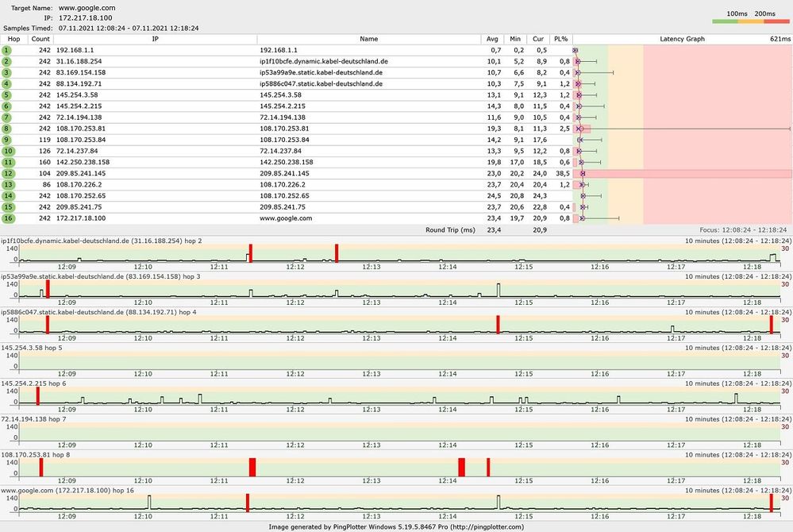This screenshot has height=532, width=793.
Task: Sort by the PL% column header
Action: pyautogui.click(x=561, y=39)
